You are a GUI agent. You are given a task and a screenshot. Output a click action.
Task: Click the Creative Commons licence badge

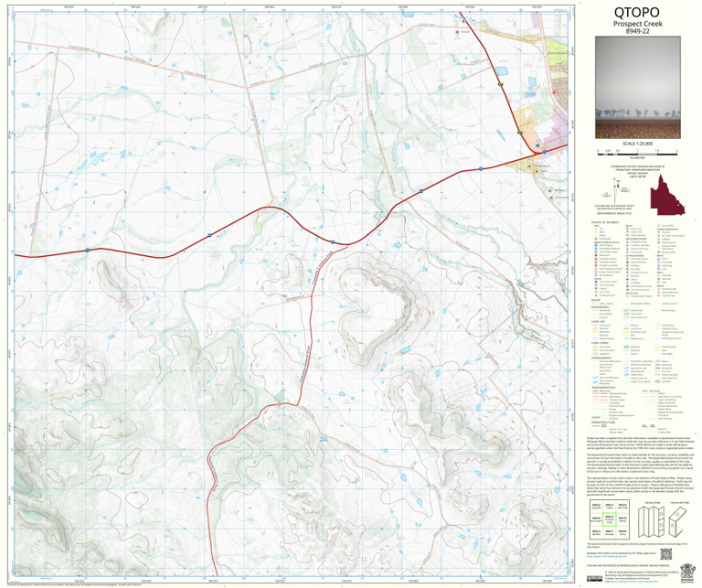(594, 579)
